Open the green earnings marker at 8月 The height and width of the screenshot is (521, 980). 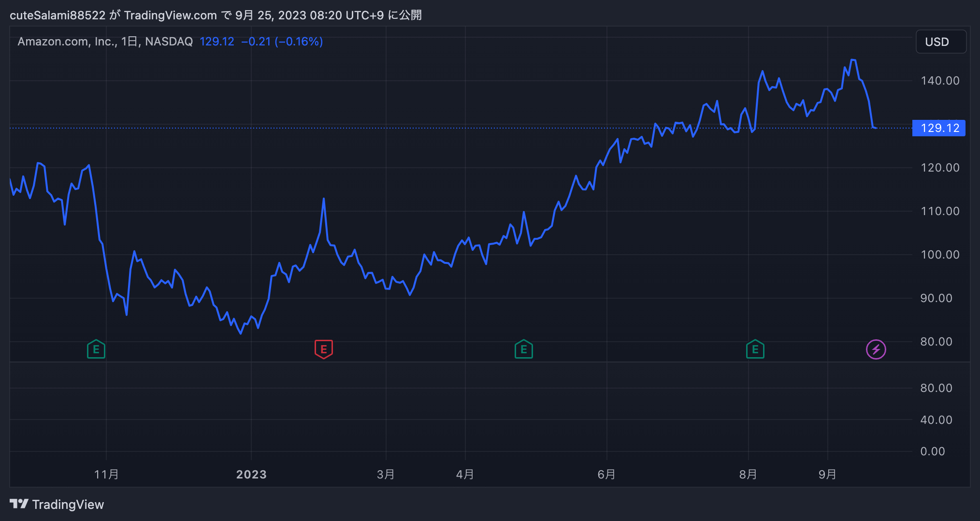[755, 349]
